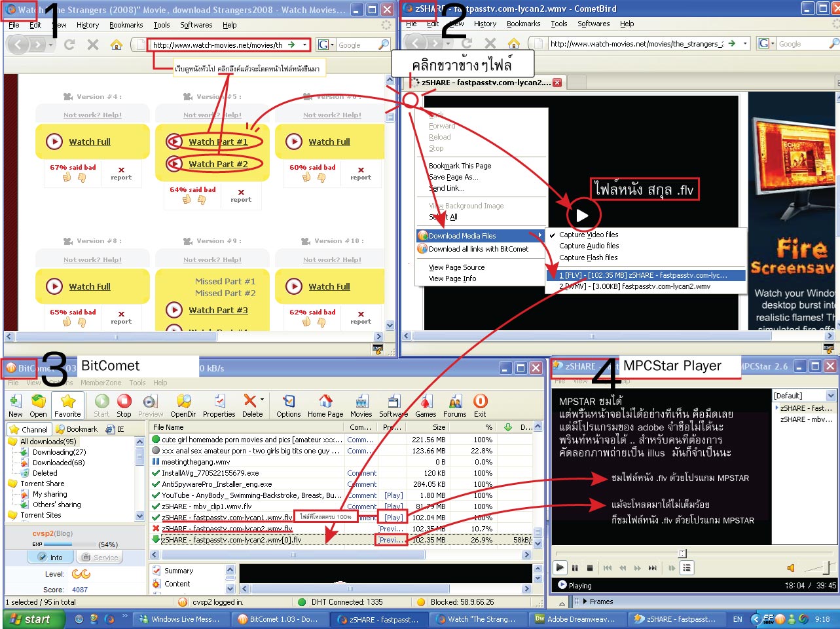The height and width of the screenshot is (629, 840).
Task: Open the Watch Part #1 link
Action: (x=218, y=142)
